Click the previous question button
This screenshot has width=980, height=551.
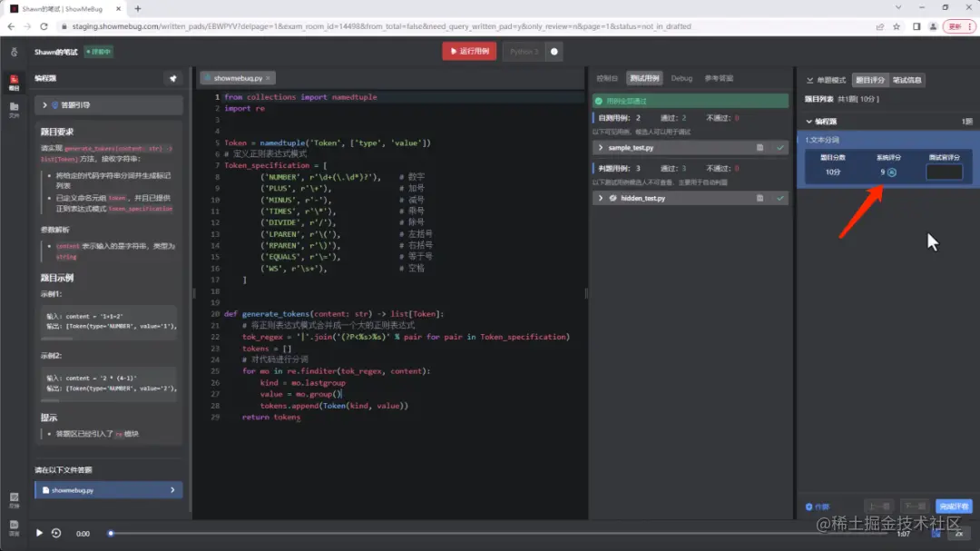[879, 507]
